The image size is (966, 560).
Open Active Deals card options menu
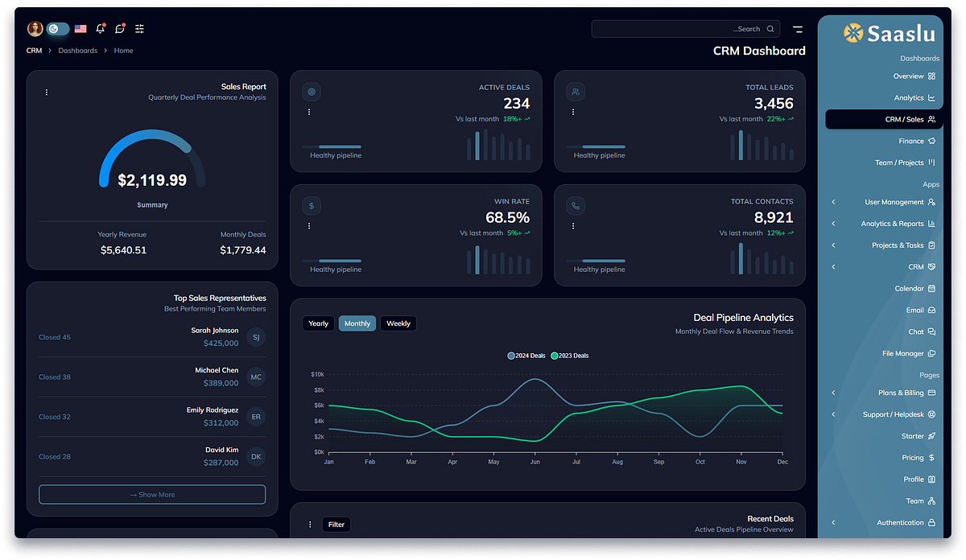pos(309,112)
